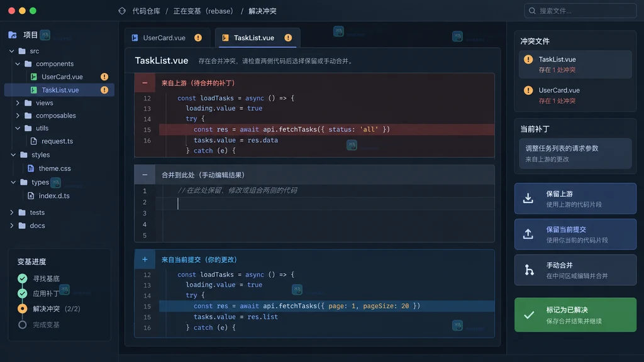Click the 完成变基 pending step circle
This screenshot has height=362, width=644.
point(23,325)
